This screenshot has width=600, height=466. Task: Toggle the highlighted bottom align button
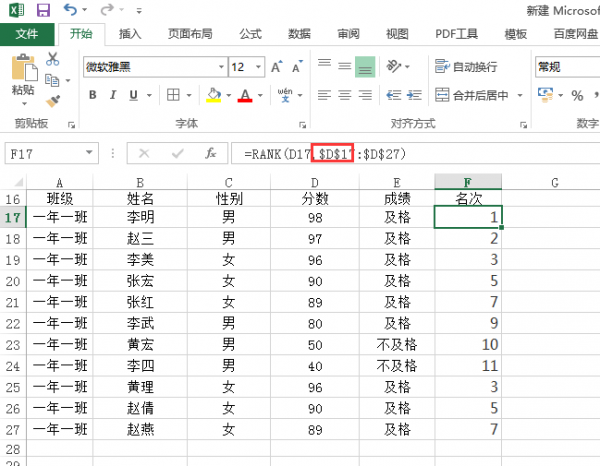pyautogui.click(x=365, y=67)
